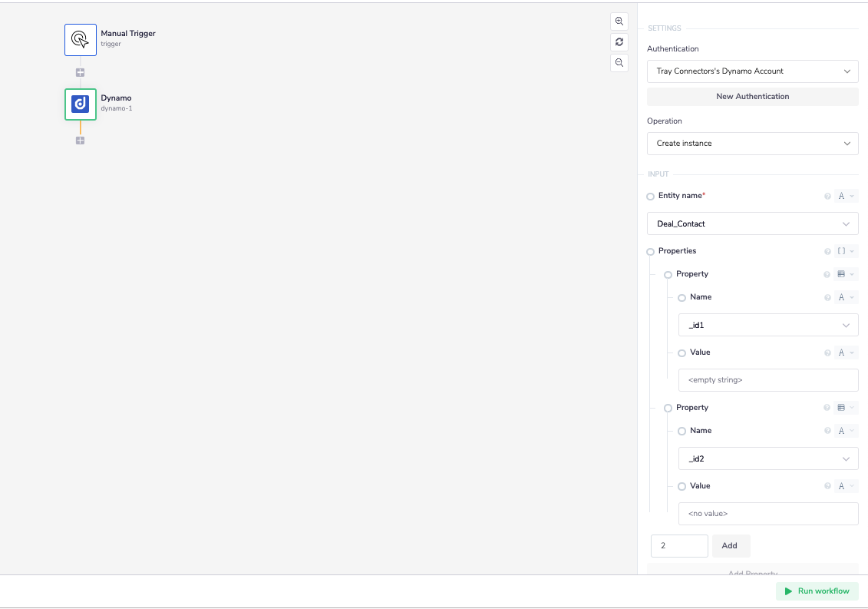This screenshot has width=868, height=609.
Task: Open the Deal_Contact entity dropdown
Action: (752, 224)
